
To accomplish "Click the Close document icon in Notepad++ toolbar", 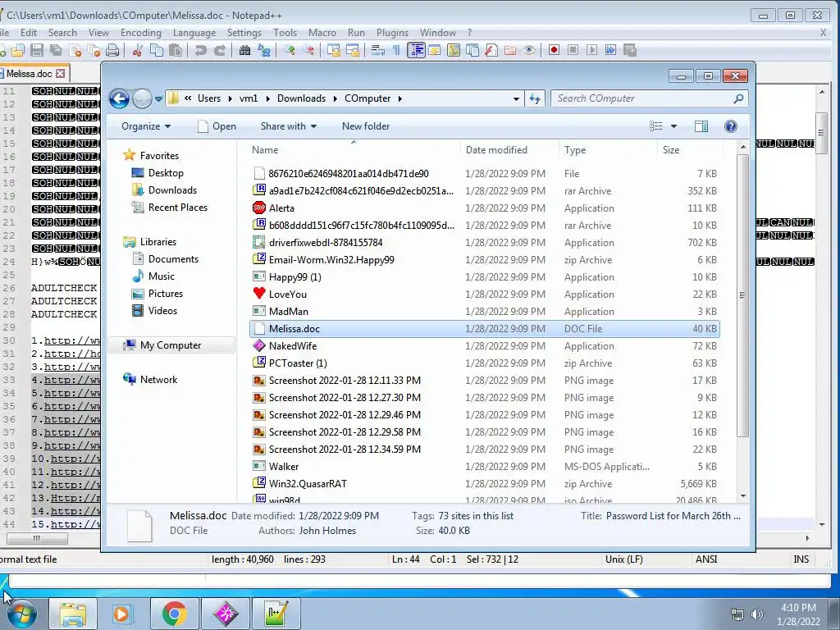I will 75,50.
